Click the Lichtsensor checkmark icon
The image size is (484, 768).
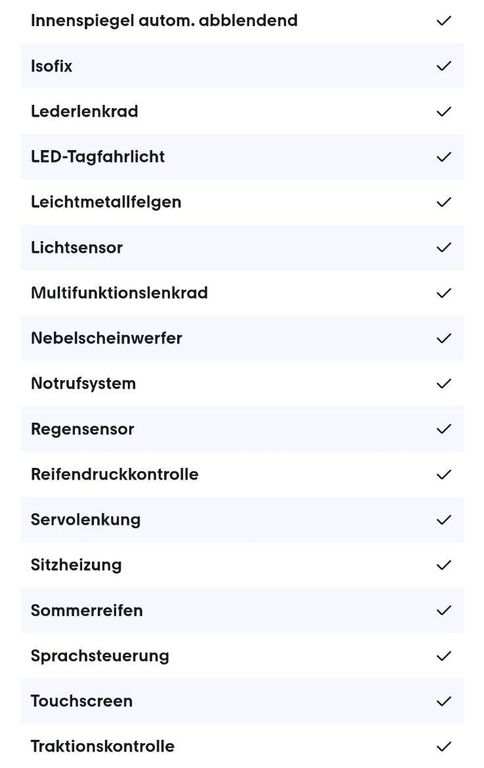coord(443,247)
